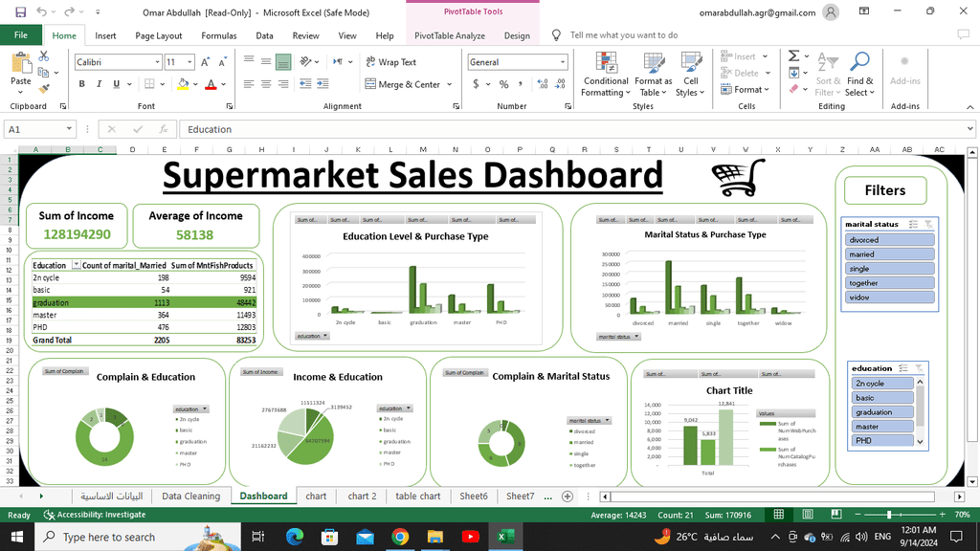The image size is (980, 551).
Task: Click Increase Decimal icon
Action: [x=543, y=84]
